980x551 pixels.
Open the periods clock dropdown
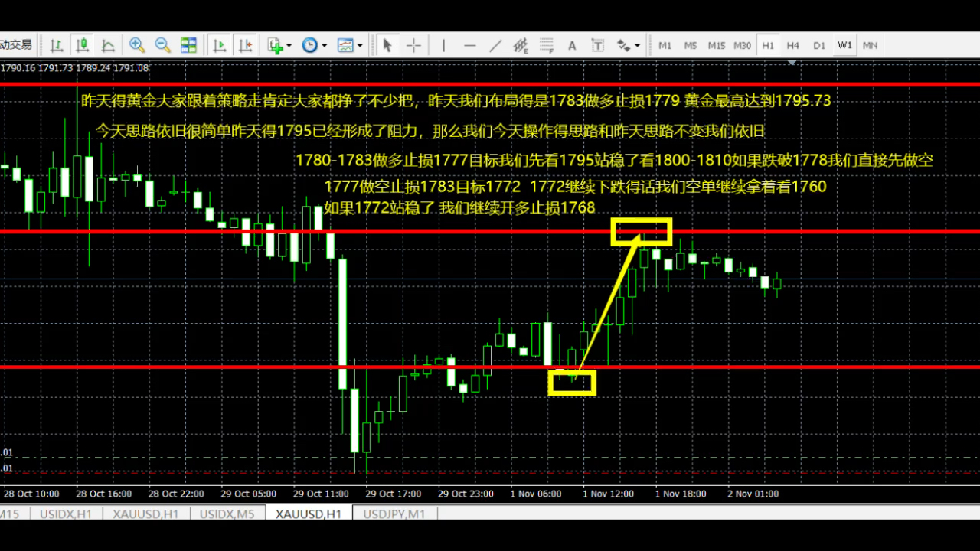(x=314, y=45)
